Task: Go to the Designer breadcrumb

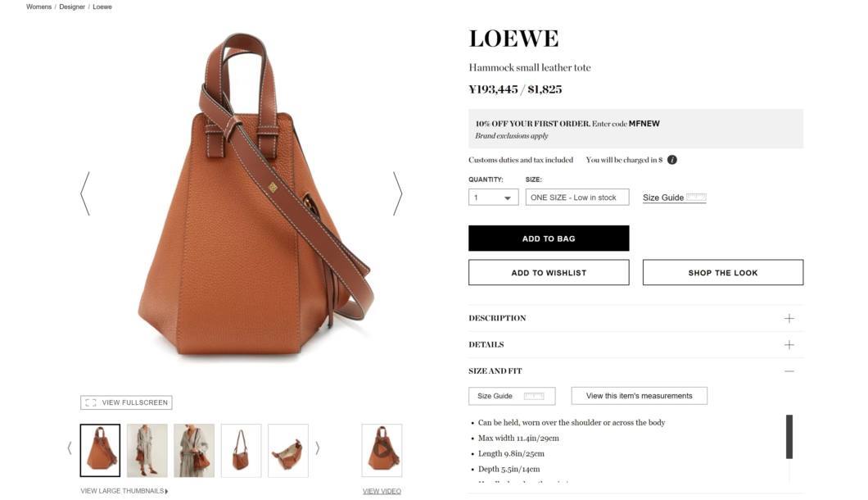Action: pyautogui.click(x=72, y=7)
